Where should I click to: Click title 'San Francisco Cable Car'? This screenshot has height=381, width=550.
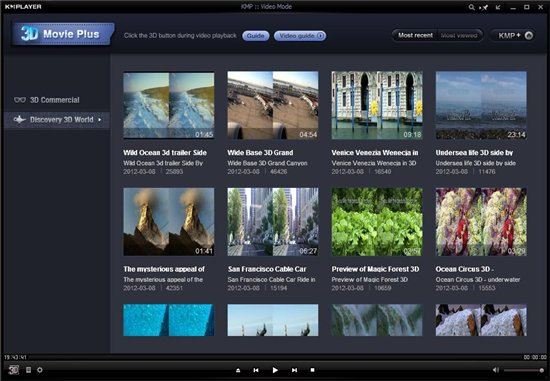[267, 269]
